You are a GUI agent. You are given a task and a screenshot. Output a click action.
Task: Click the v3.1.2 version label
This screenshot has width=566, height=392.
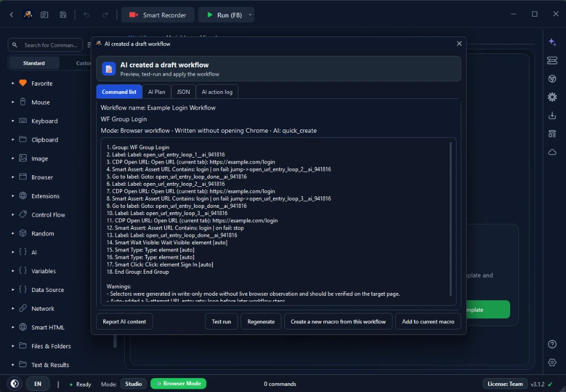(537, 384)
